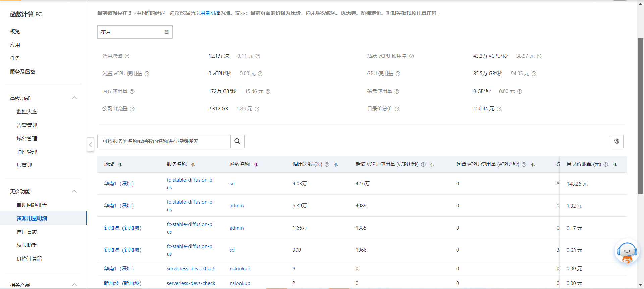This screenshot has width=644, height=289.
Task: Open 任务 in sidebar
Action: pyautogui.click(x=15, y=58)
